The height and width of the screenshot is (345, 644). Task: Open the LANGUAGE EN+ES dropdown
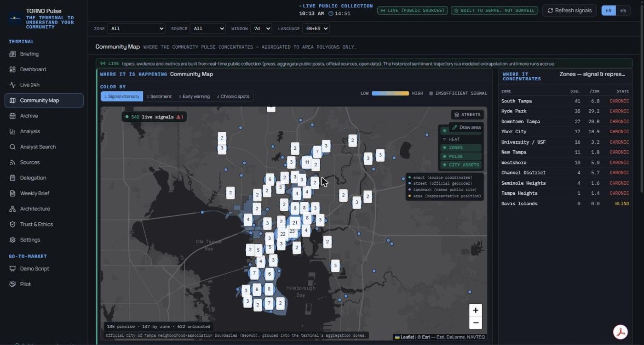pyautogui.click(x=316, y=28)
